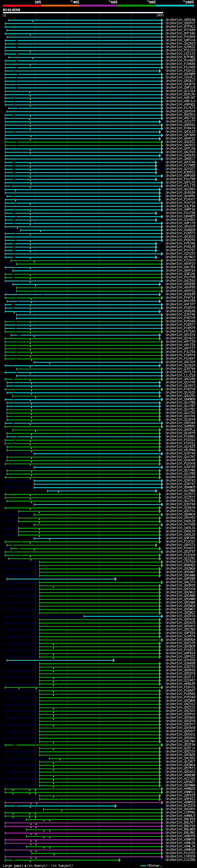Select hit label UniRef100_P00872
Viewport: 197px width, 868px height.
(x=180, y=548)
